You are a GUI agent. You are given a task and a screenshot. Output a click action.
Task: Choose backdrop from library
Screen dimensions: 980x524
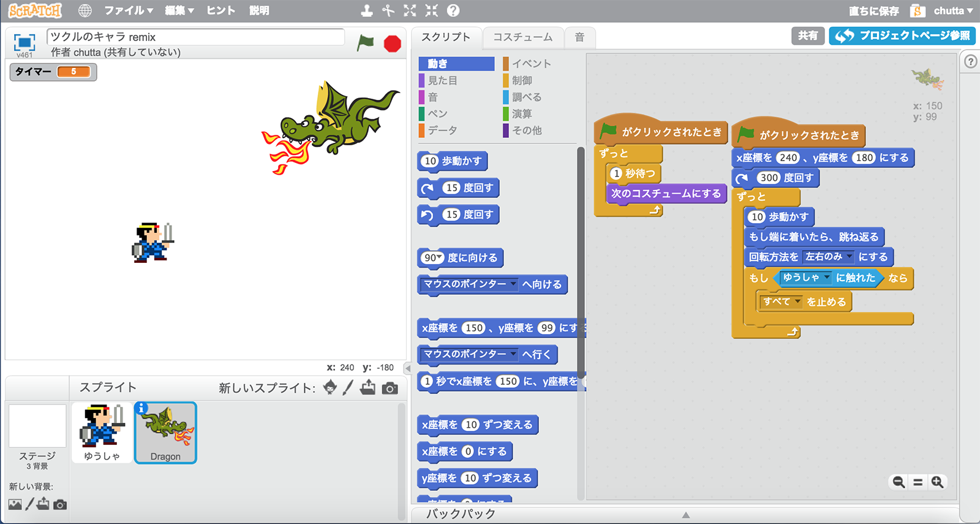tap(15, 504)
